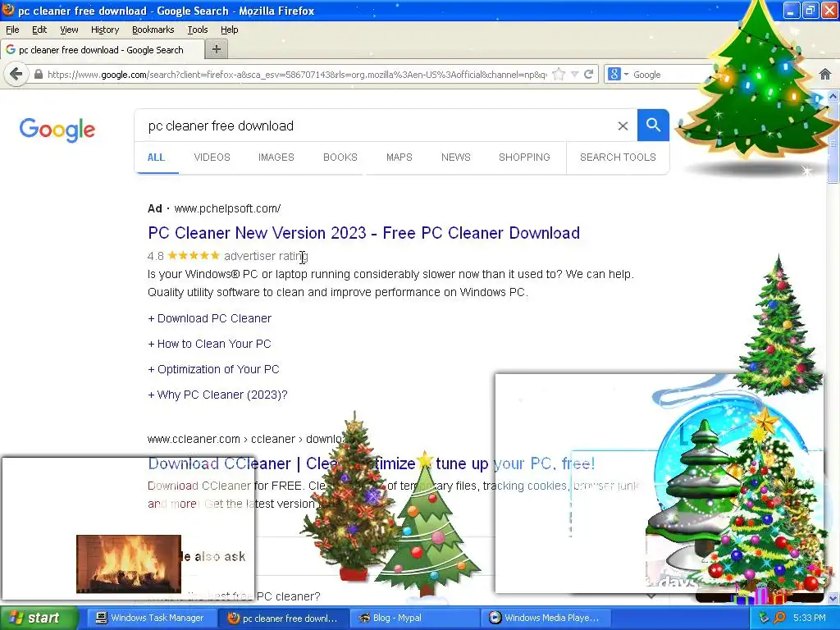Open the address bar history dropdown arrow
This screenshot has height=630, width=840.
(575, 75)
